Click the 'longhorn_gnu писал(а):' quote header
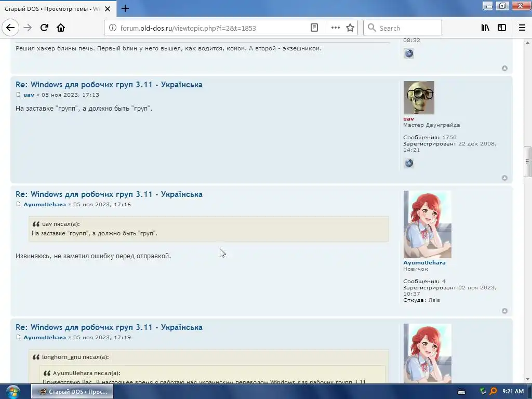 tap(75, 357)
